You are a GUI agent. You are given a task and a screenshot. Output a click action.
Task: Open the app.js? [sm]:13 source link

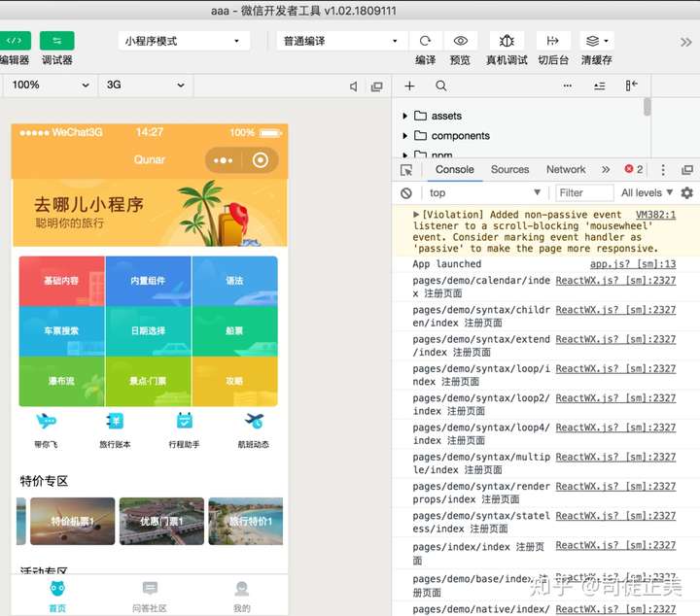633,263
